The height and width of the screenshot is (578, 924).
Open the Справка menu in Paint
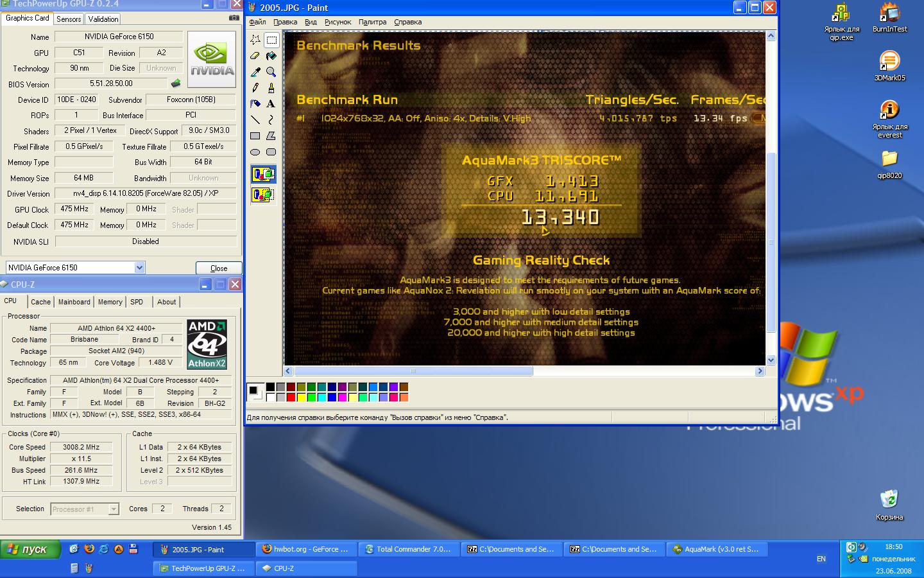[407, 22]
